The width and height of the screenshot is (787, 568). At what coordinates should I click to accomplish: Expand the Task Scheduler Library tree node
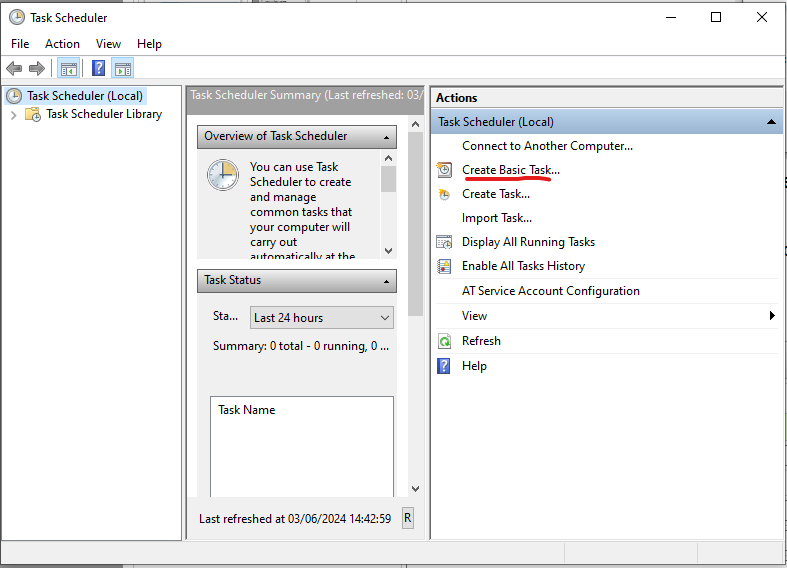14,115
